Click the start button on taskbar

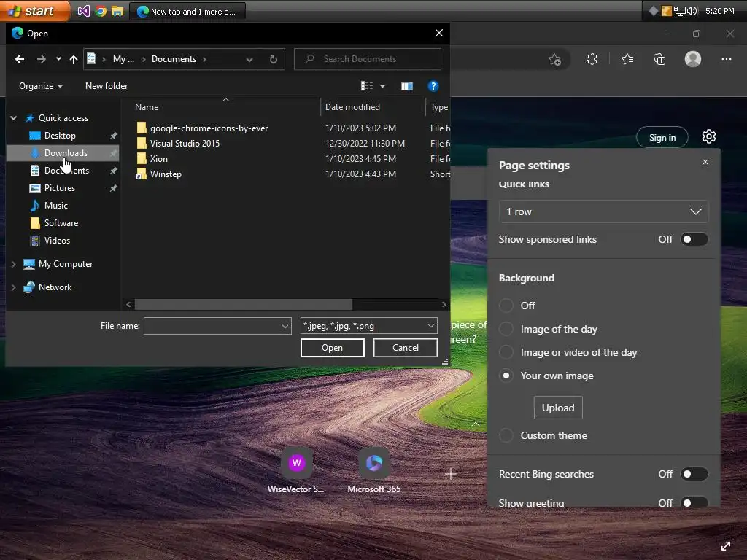[34, 10]
